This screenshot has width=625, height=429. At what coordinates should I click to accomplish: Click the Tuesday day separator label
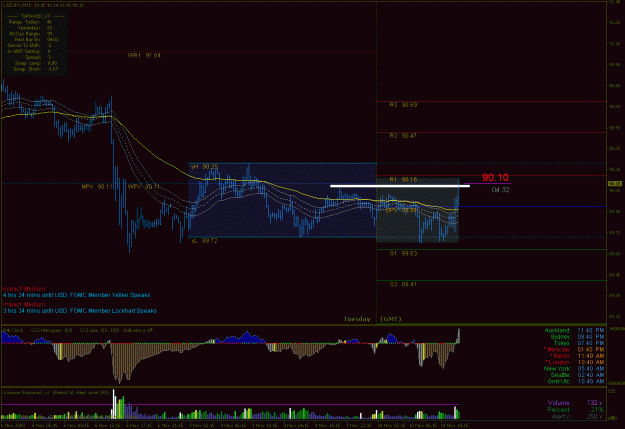[357, 319]
